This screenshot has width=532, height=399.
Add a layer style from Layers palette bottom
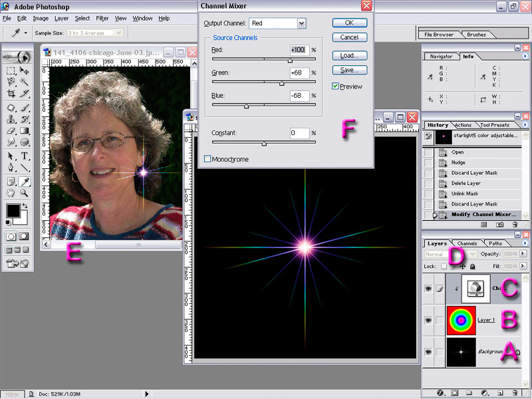pos(440,393)
